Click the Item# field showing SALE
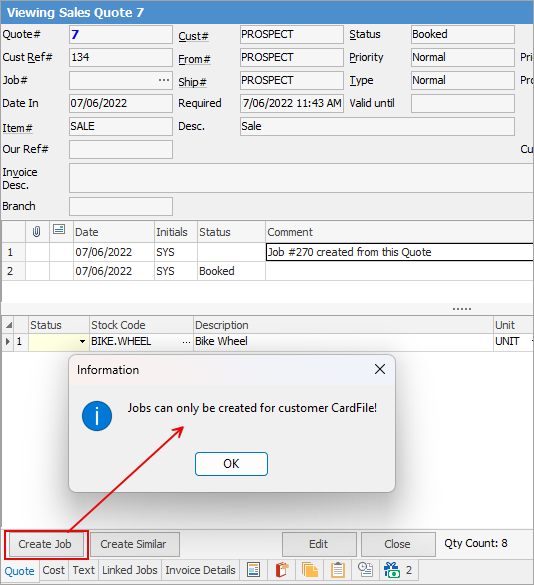Image resolution: width=534 pixels, height=585 pixels. [121, 126]
